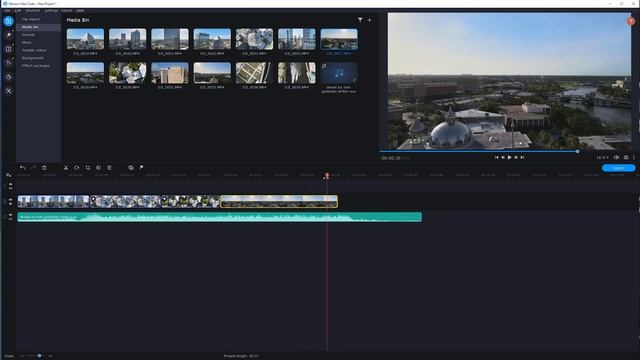Step forward one frame
Image resolution: width=640 pixels, height=360 pixels.
pos(516,157)
